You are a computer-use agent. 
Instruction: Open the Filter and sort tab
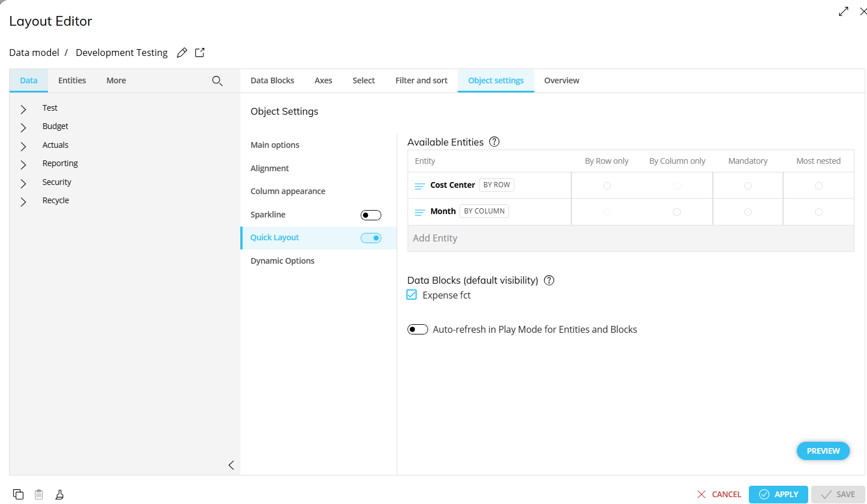421,80
